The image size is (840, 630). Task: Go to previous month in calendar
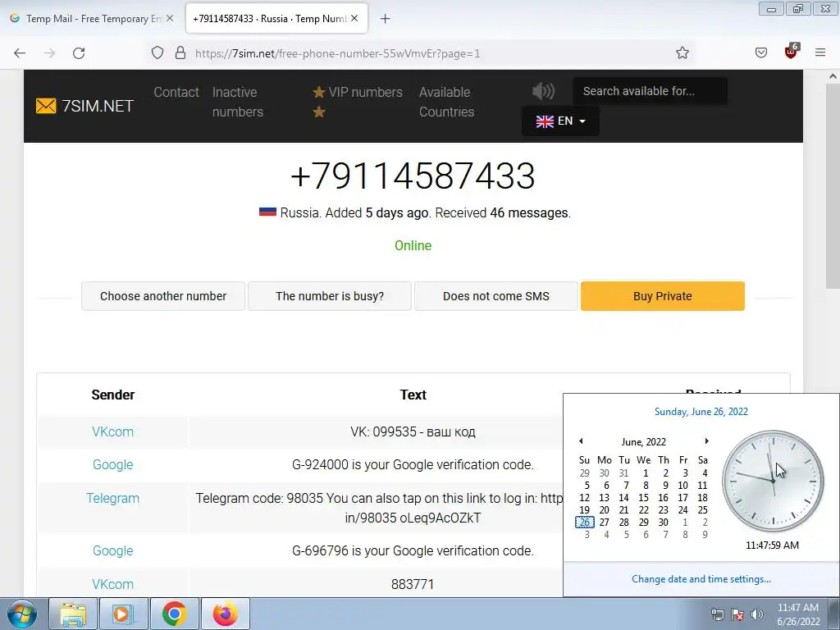coord(581,441)
